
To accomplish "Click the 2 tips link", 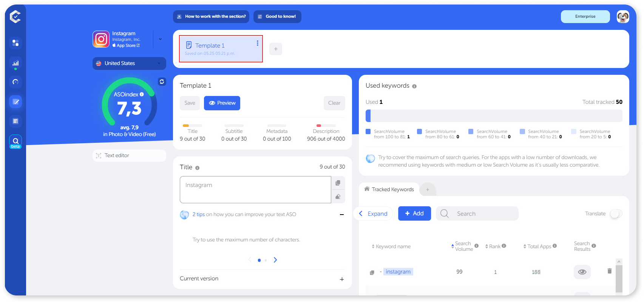I will pyautogui.click(x=198, y=215).
